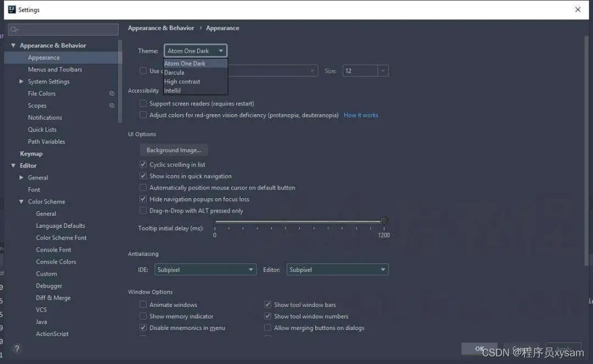Click the right panel vertical scrollbar
This screenshot has height=364, width=593.
tap(586, 151)
